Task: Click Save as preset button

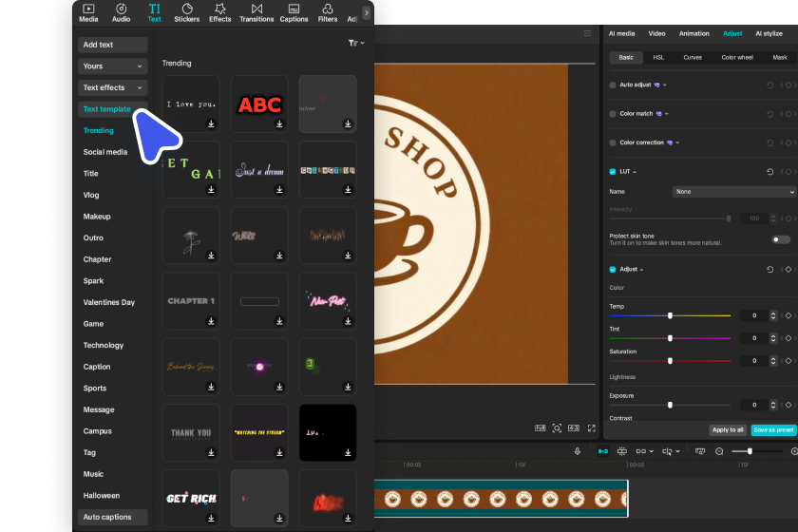Action: [x=773, y=430]
